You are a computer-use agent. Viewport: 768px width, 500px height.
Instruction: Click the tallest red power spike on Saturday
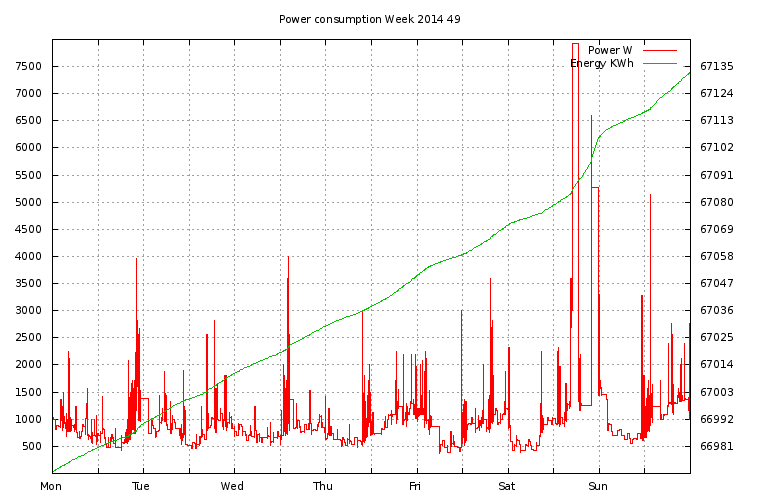pyautogui.click(x=576, y=44)
